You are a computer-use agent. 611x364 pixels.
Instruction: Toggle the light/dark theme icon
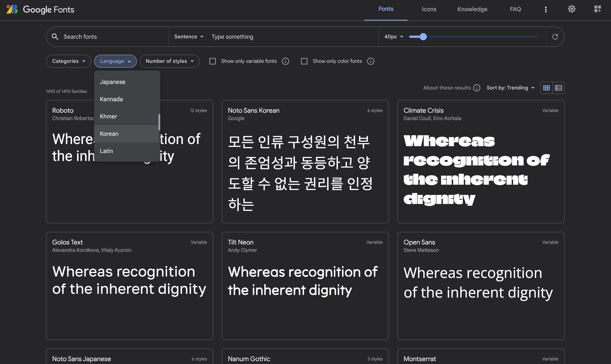coord(572,9)
